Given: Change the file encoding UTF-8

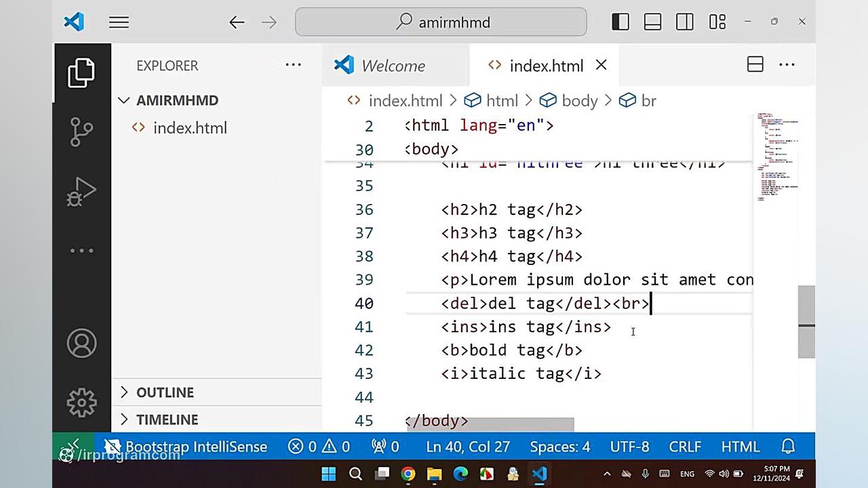Looking at the screenshot, I should click(x=629, y=447).
